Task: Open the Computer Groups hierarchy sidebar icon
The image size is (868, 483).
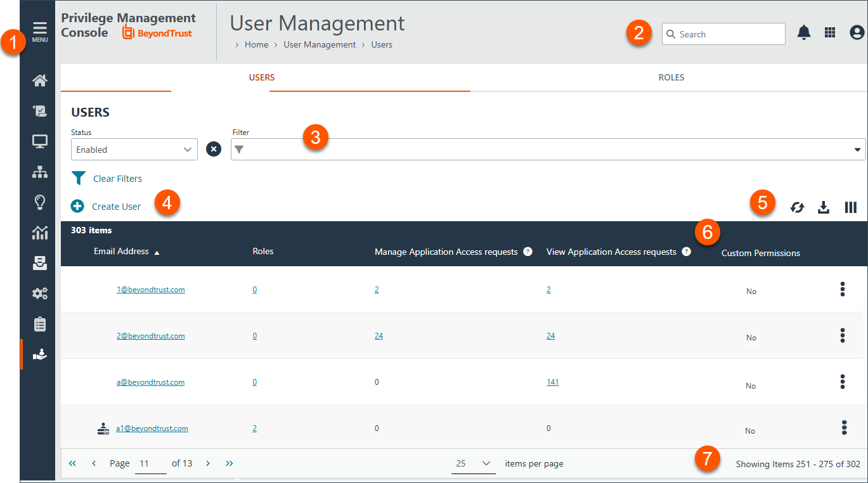Action: tap(40, 172)
